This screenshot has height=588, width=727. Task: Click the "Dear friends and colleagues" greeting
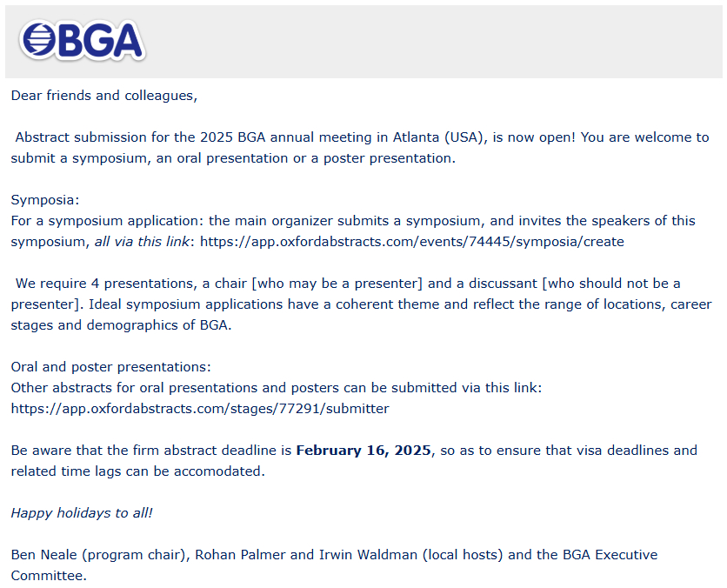103,95
